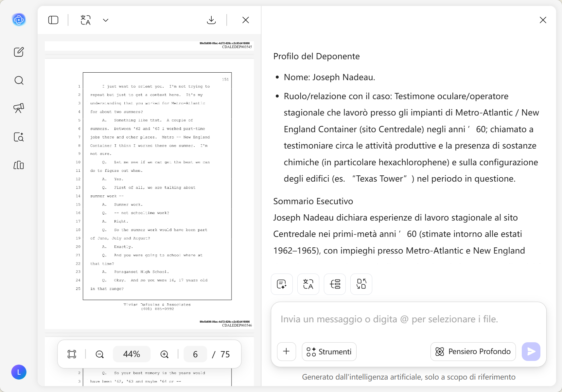The height and width of the screenshot is (392, 562).
Task: Click the 'CDALEDEP003545' header code
Action: [x=237, y=47]
